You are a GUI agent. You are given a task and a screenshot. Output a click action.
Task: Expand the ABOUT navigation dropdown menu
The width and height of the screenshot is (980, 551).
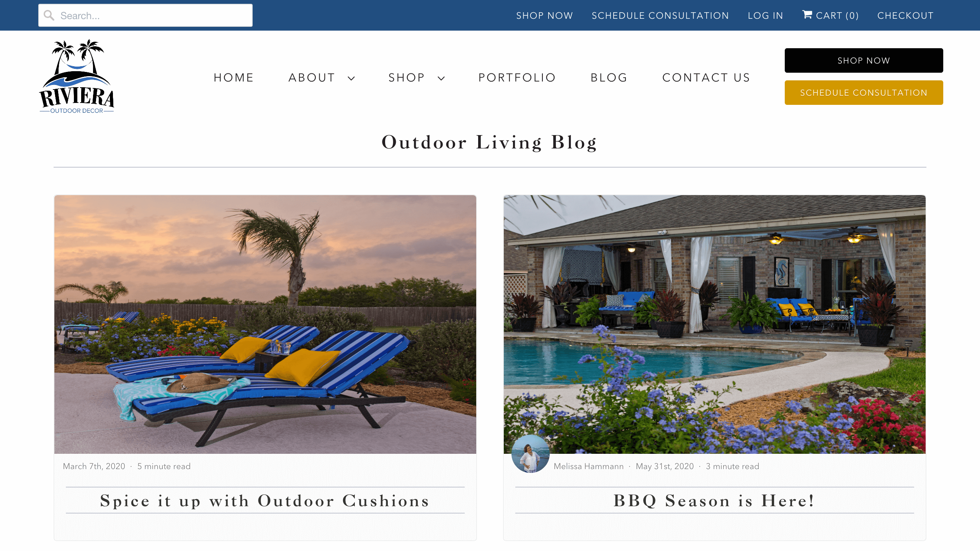click(321, 77)
